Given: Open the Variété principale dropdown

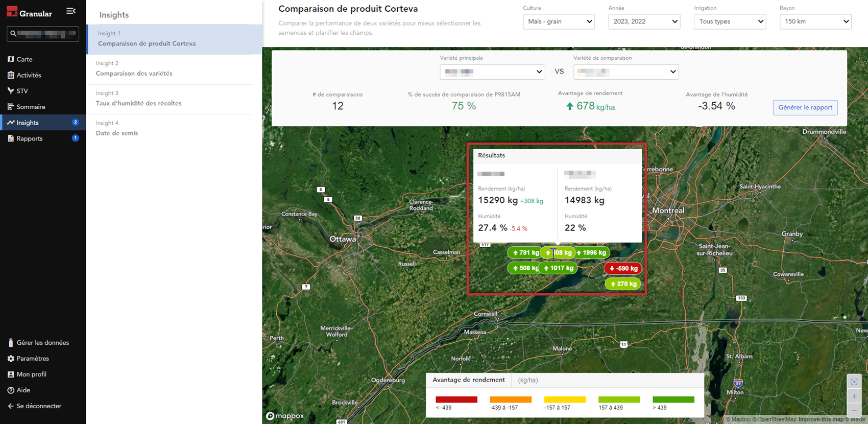Looking at the screenshot, I should point(492,72).
